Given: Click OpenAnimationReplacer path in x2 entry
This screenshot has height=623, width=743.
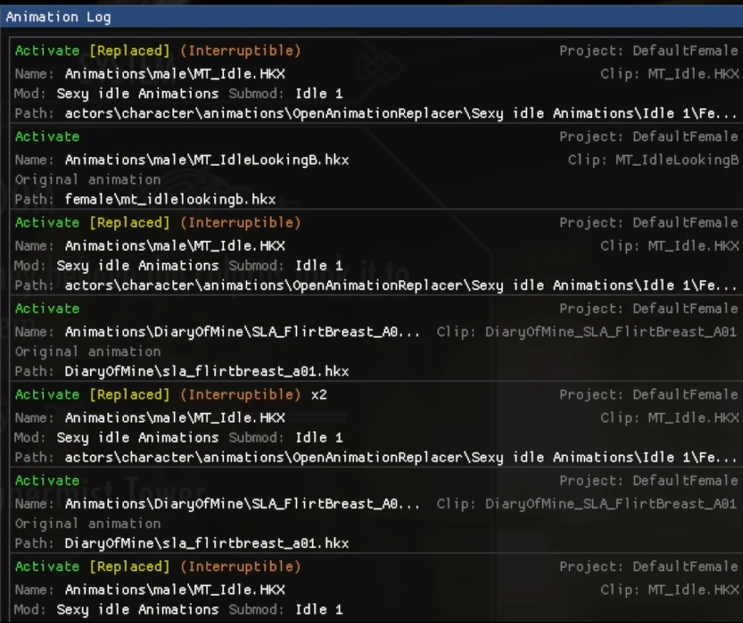Looking at the screenshot, I should pos(401,457).
